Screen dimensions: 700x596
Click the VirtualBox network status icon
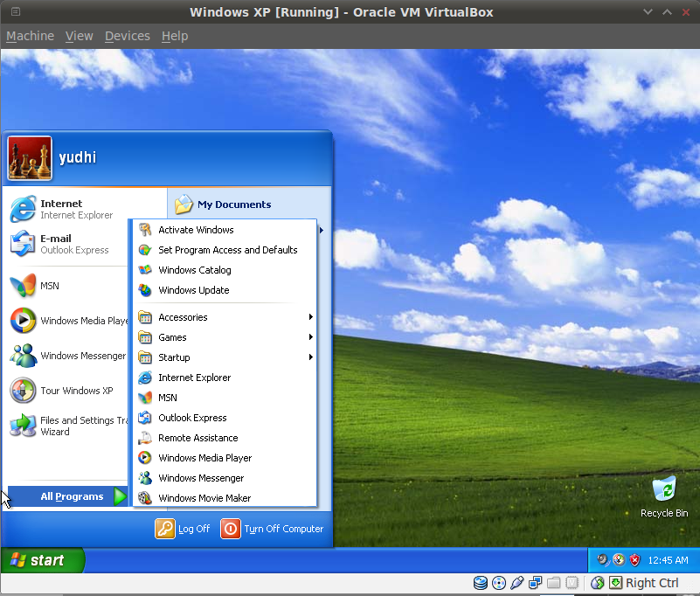coord(535,583)
